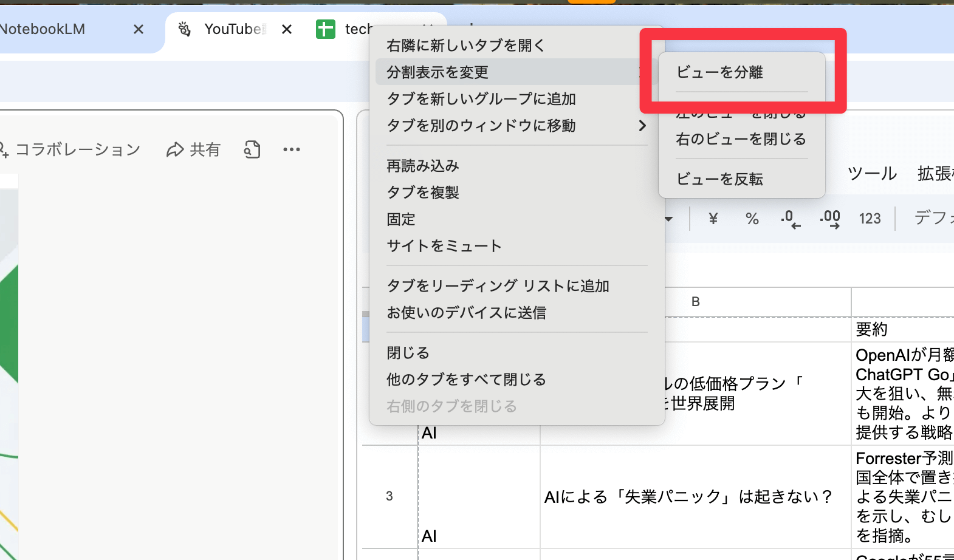Click the green Sheets tab favicon
The image size is (954, 560).
point(326,29)
